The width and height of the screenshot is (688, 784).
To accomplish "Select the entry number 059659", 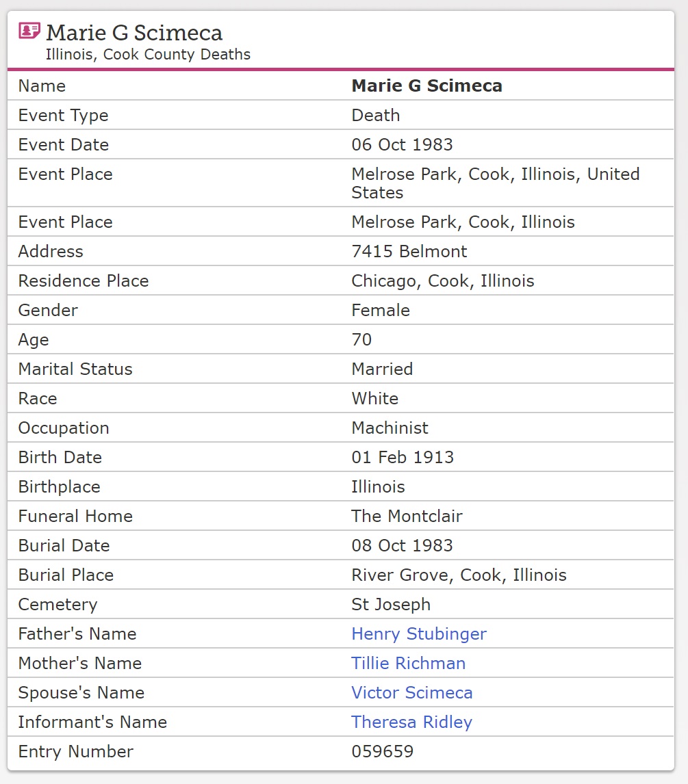I will click(382, 752).
